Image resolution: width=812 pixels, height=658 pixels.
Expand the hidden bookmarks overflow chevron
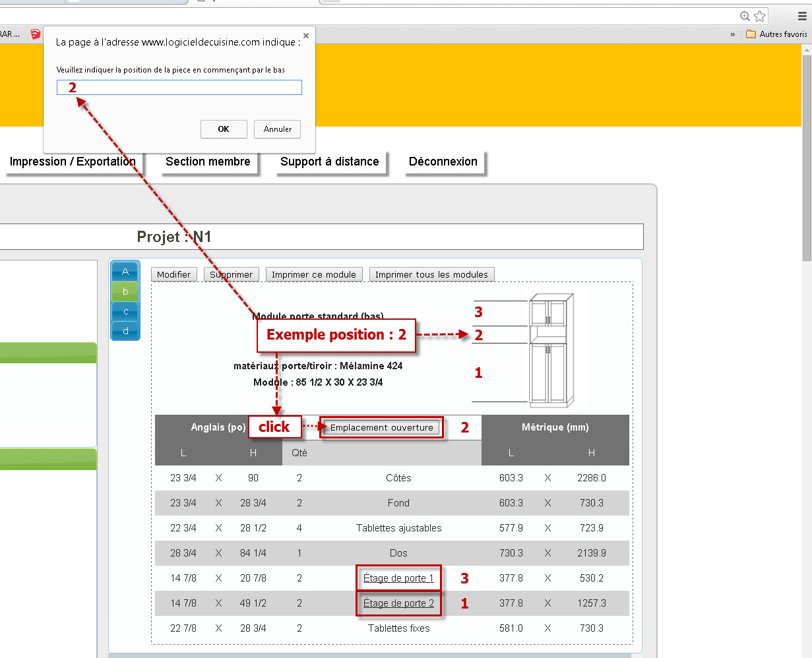pos(732,34)
